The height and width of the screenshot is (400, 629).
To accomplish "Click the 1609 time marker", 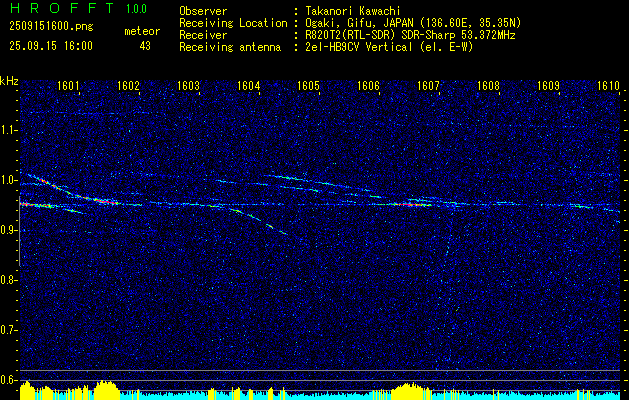I will point(548,85).
